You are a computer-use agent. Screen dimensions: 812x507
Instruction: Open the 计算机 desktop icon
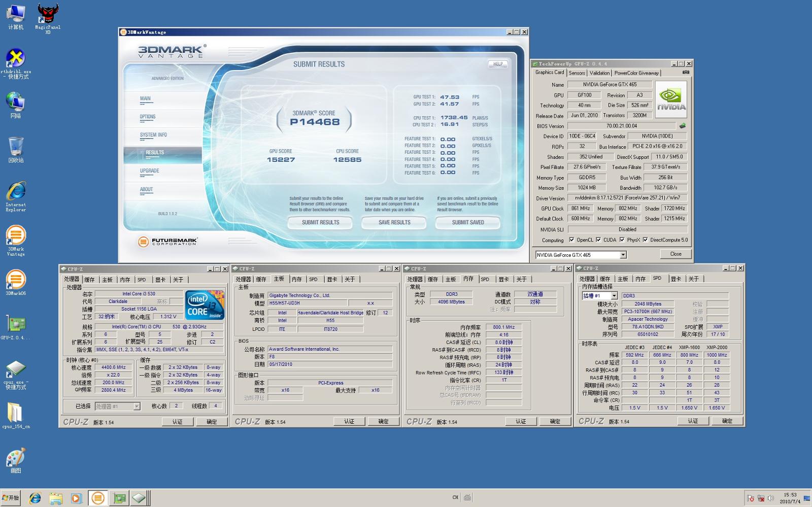(x=16, y=17)
